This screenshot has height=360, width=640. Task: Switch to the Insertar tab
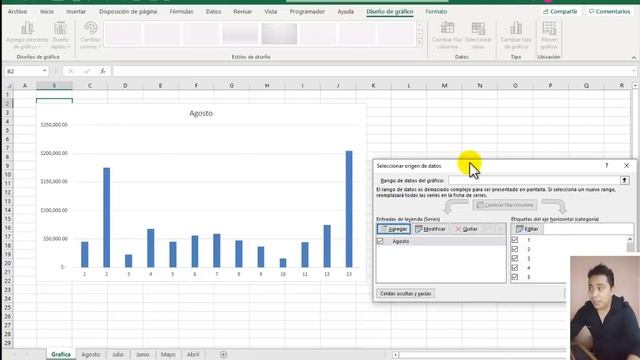point(76,11)
